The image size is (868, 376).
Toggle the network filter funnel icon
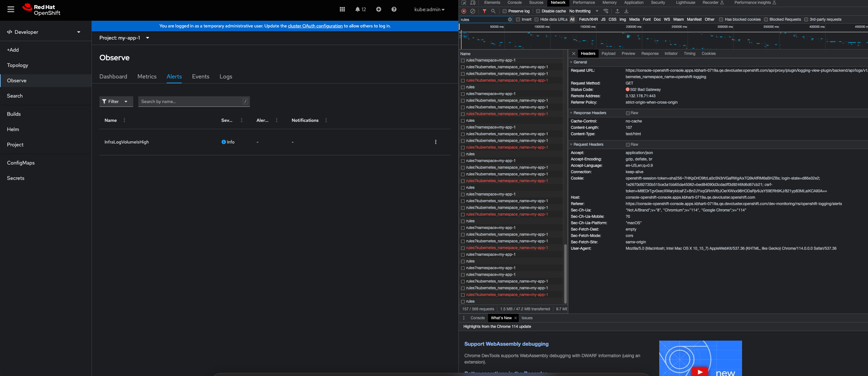pos(484,11)
